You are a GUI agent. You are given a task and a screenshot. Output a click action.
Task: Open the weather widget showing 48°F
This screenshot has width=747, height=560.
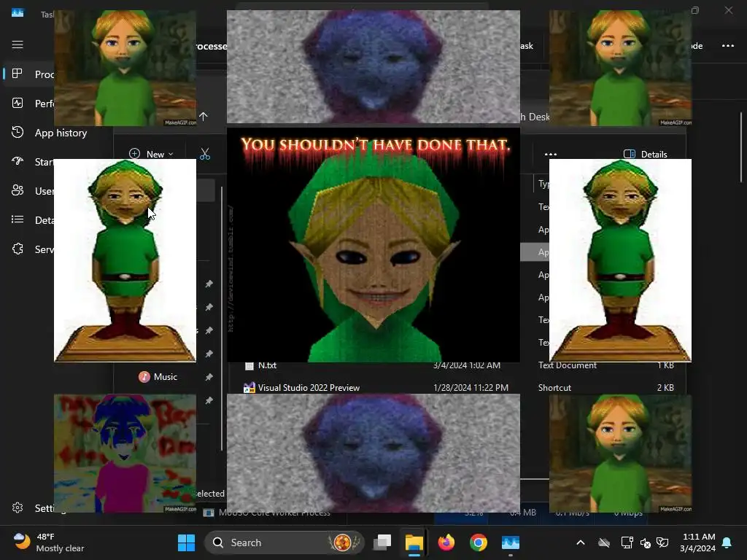pyautogui.click(x=49, y=542)
